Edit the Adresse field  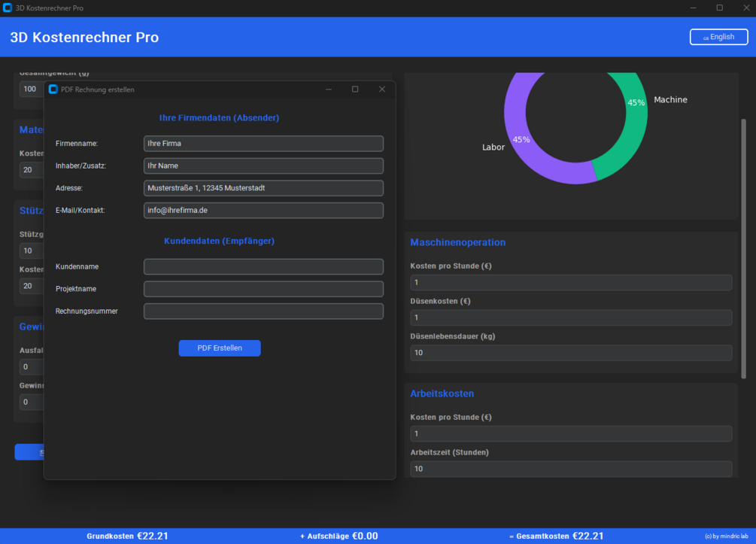click(263, 187)
